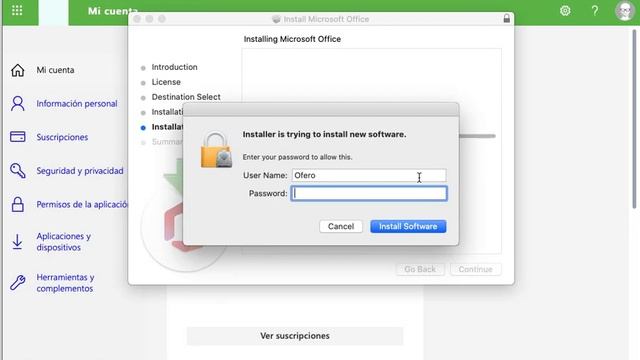The height and width of the screenshot is (360, 640).
Task: Select the License step in installer
Action: pyautogui.click(x=166, y=82)
